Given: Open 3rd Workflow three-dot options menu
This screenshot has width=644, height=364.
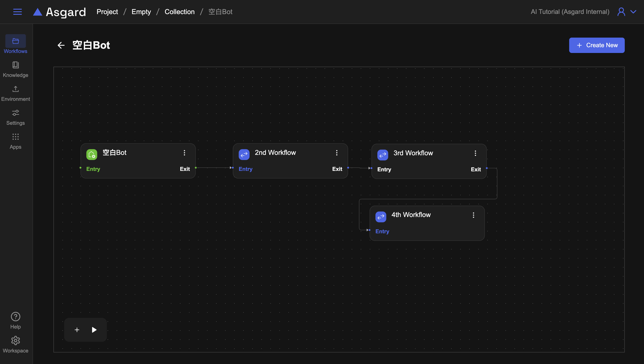Looking at the screenshot, I should (x=475, y=153).
